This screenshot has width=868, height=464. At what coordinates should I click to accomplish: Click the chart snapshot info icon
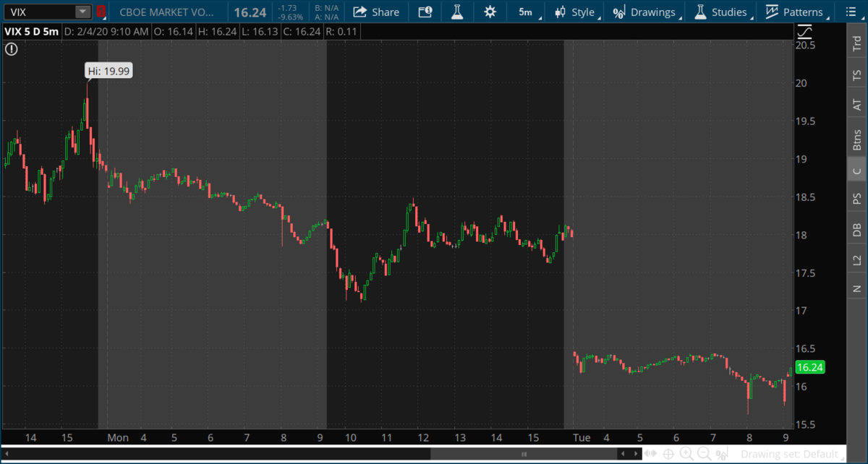426,12
